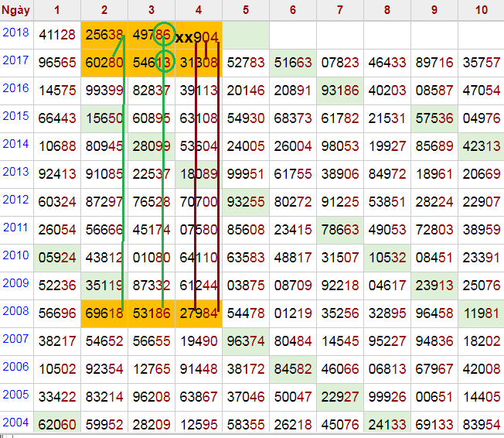This screenshot has height=438, width=504.
Task: Click the green-shaded 11981 cell
Action: tap(480, 313)
